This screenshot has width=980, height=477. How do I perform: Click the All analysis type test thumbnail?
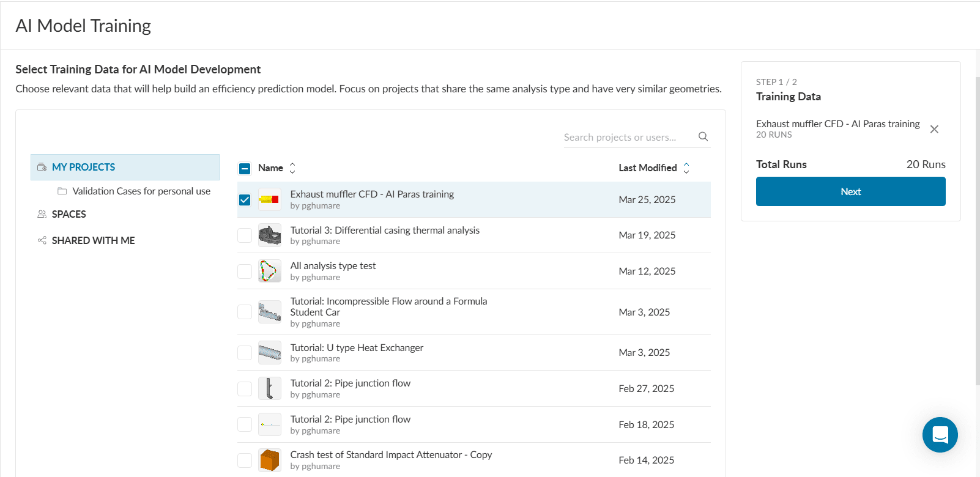click(269, 271)
